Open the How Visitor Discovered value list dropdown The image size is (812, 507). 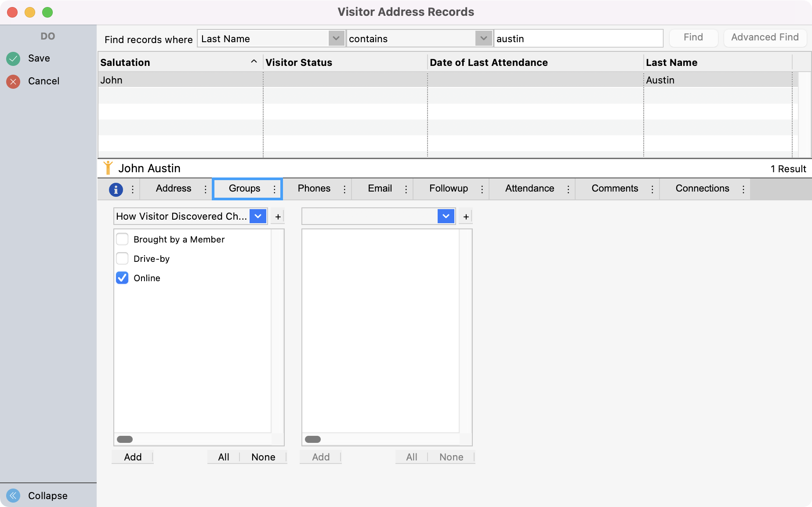click(258, 216)
